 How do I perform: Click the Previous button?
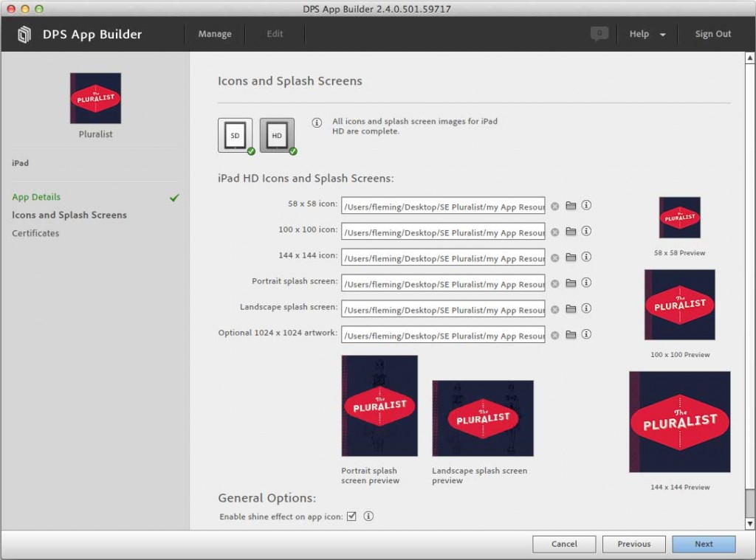pos(634,544)
